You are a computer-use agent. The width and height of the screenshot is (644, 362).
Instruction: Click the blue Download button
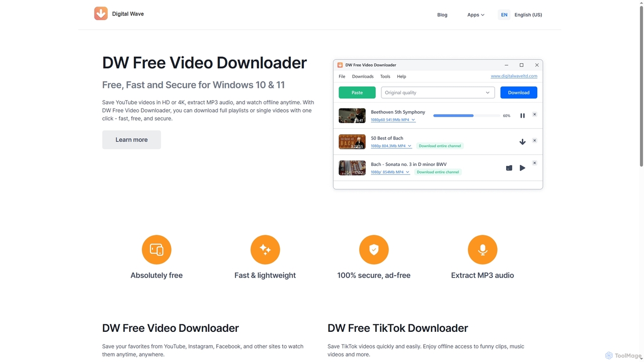click(x=519, y=93)
